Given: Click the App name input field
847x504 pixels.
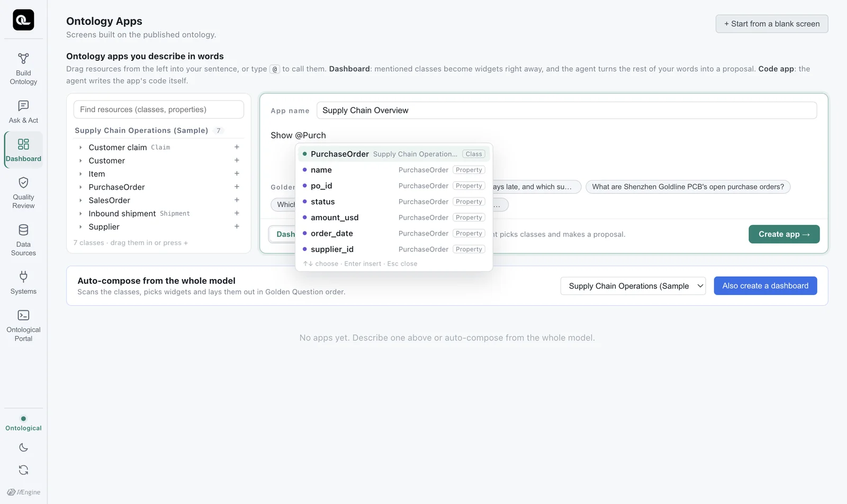Looking at the screenshot, I should click(x=567, y=110).
